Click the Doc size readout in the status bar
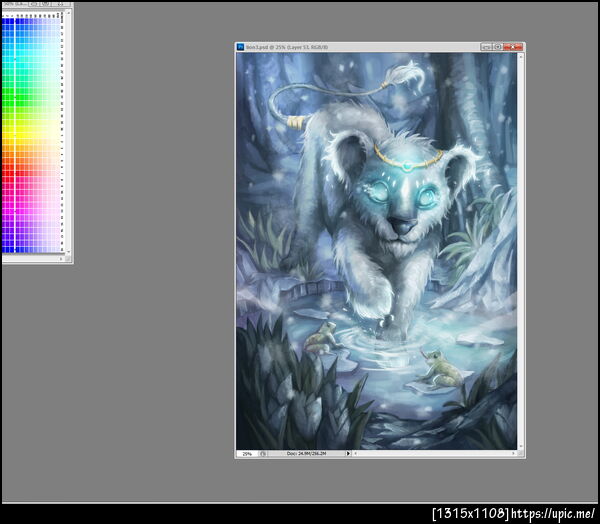The image size is (600, 524). pyautogui.click(x=306, y=454)
